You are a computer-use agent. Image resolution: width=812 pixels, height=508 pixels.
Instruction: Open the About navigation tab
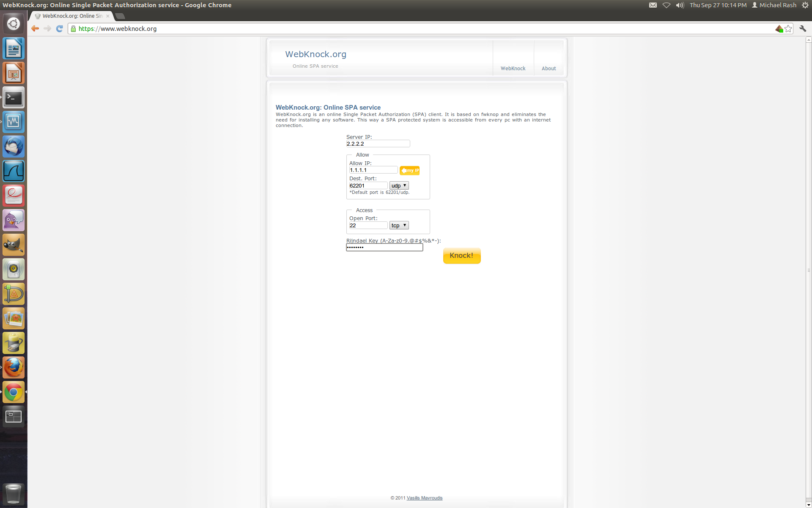pos(549,68)
